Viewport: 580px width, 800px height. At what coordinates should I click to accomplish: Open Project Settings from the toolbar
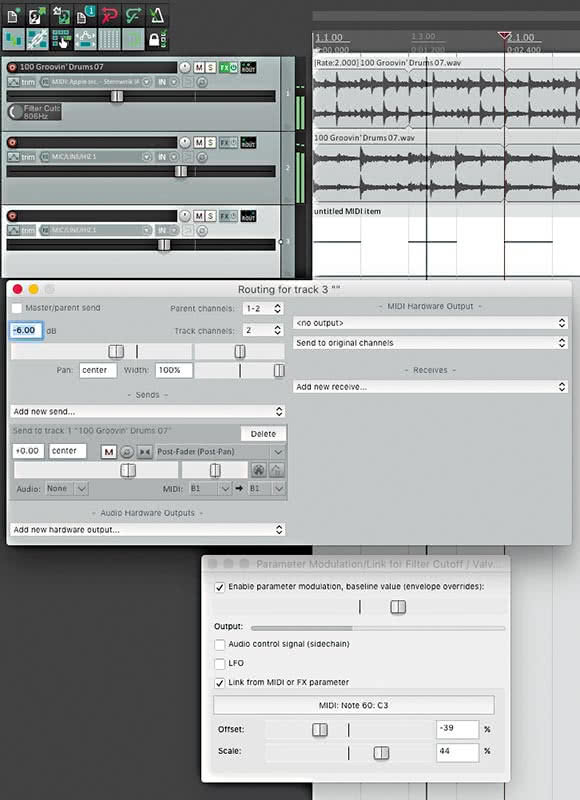(85, 15)
